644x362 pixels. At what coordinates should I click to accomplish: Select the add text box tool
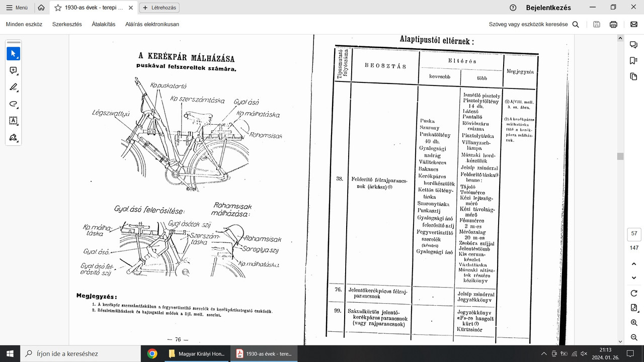pyautogui.click(x=13, y=121)
